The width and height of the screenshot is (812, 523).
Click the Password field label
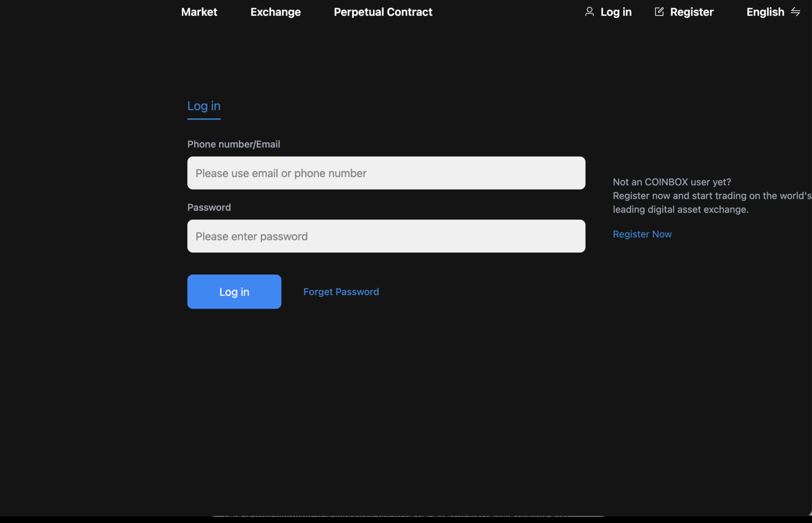click(x=209, y=207)
